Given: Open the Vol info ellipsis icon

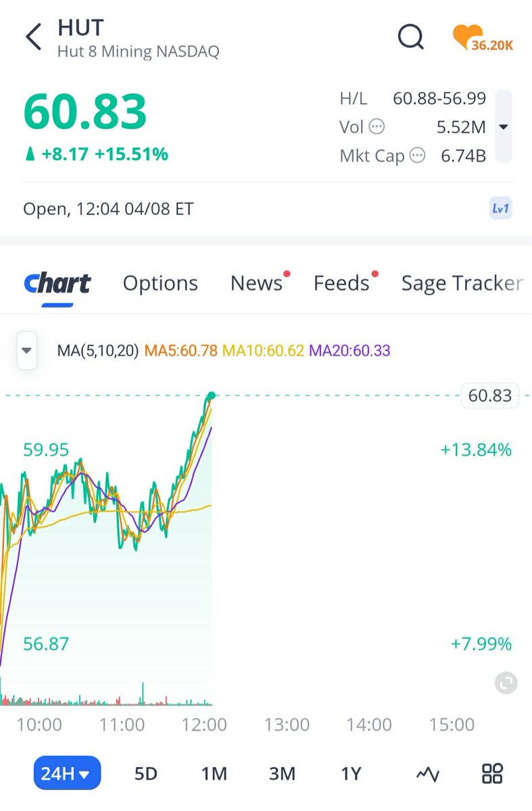Looking at the screenshot, I should click(377, 126).
